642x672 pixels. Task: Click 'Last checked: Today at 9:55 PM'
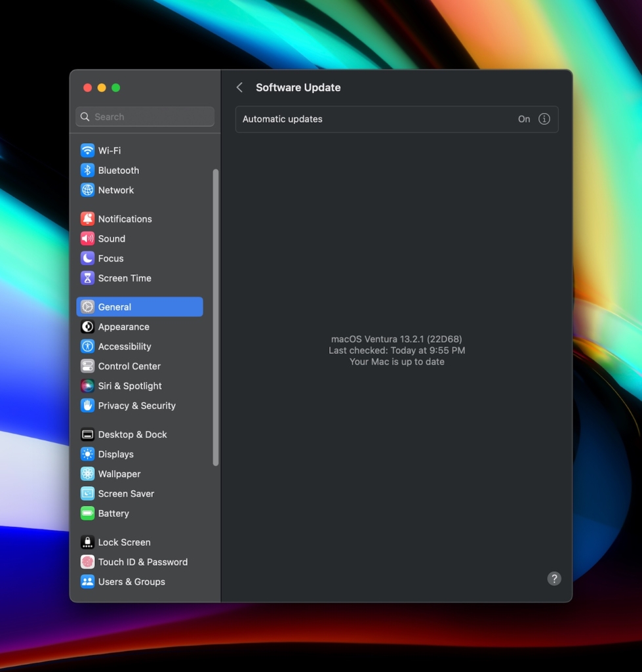[397, 350]
